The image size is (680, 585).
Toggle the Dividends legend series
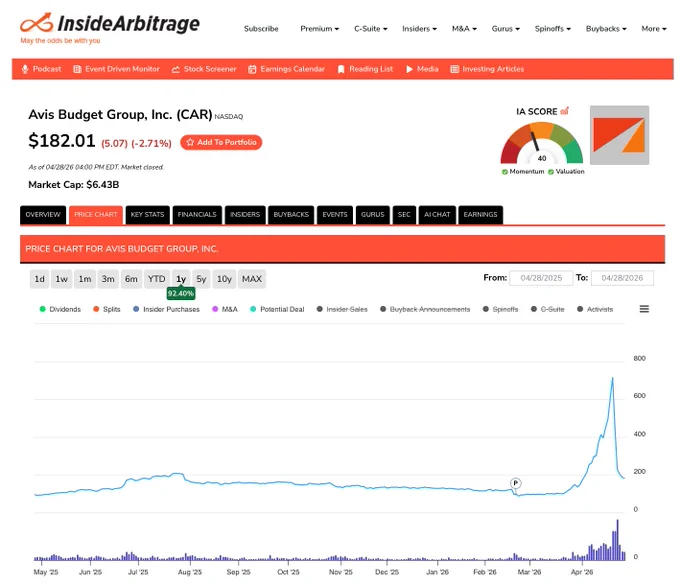click(x=60, y=309)
